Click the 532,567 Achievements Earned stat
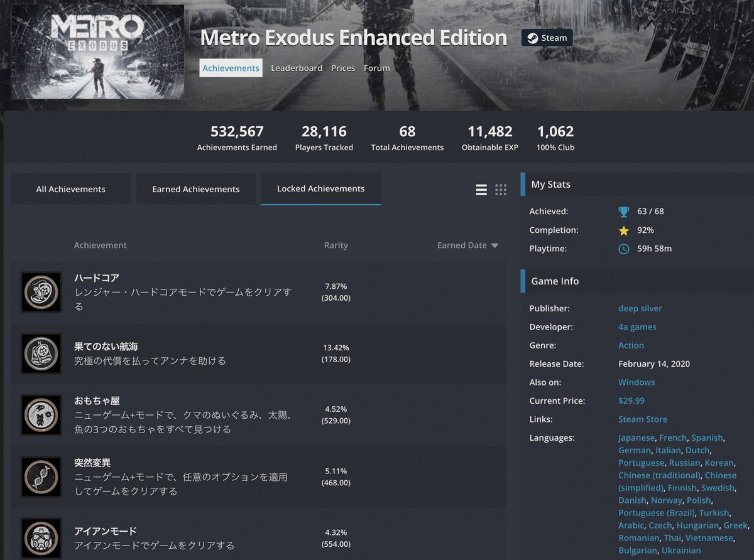This screenshot has width=754, height=560. (237, 138)
